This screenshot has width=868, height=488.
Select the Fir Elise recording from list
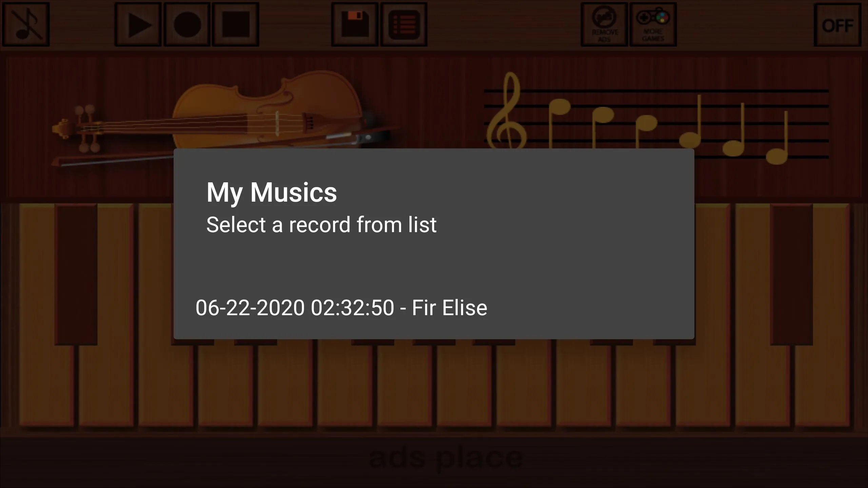[341, 307]
